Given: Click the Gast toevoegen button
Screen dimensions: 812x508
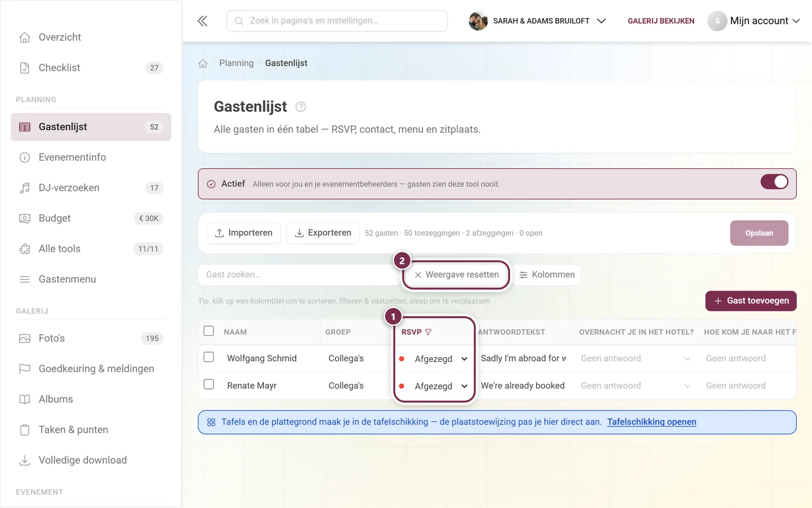Looking at the screenshot, I should (751, 301).
